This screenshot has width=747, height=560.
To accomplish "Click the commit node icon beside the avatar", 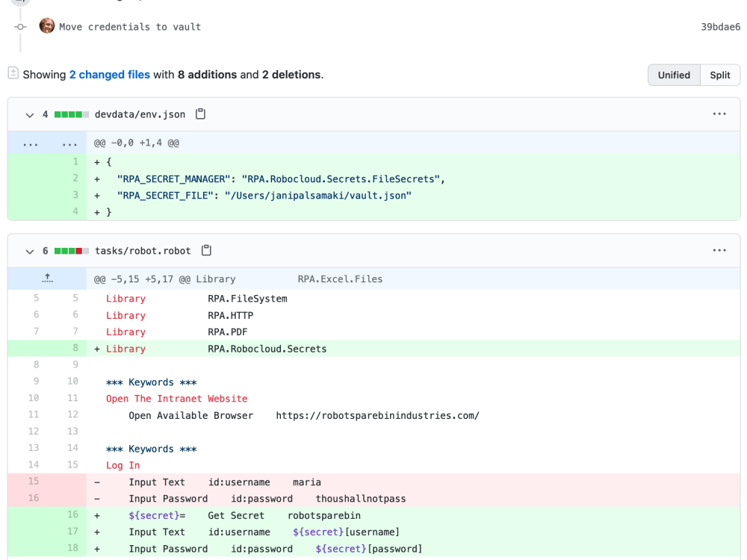I will pyautogui.click(x=20, y=27).
